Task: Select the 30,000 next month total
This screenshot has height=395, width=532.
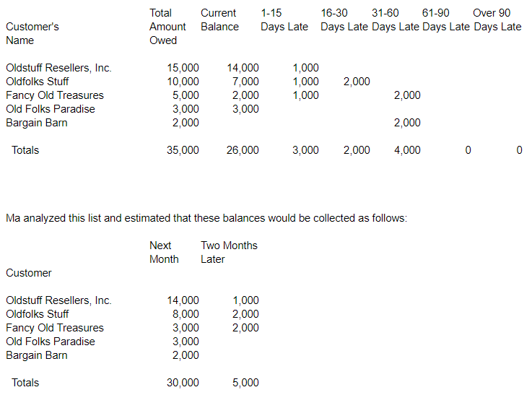Action: pos(183,383)
